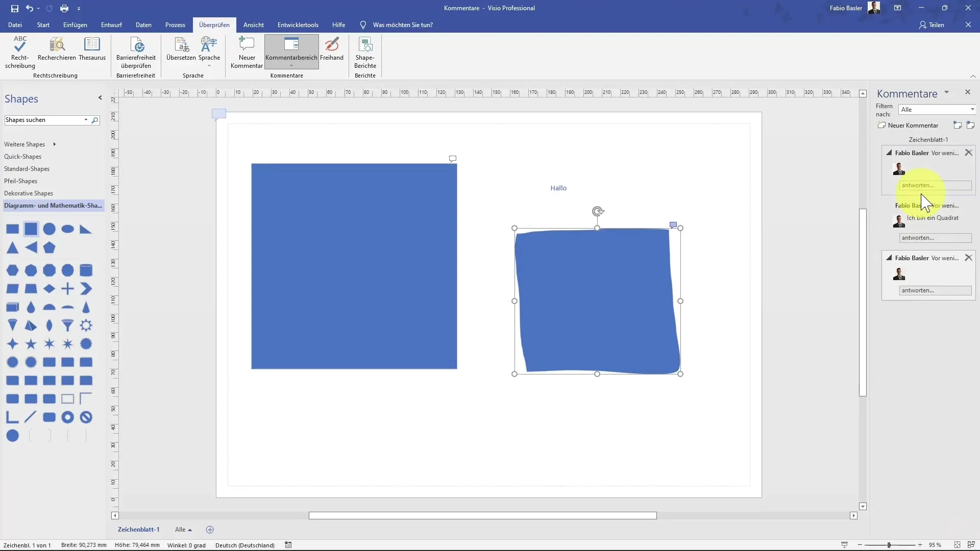
Task: Close the Kommentare pane
Action: (967, 92)
